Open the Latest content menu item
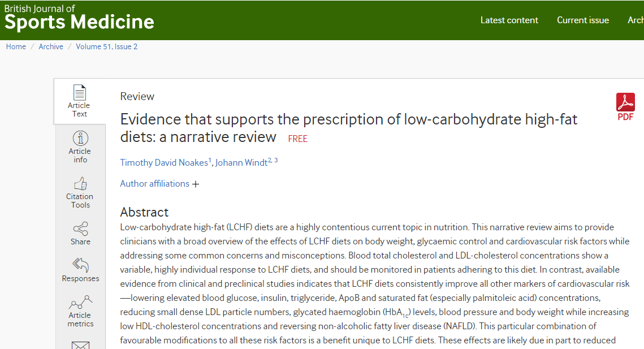This screenshot has height=349, width=644. [x=509, y=20]
